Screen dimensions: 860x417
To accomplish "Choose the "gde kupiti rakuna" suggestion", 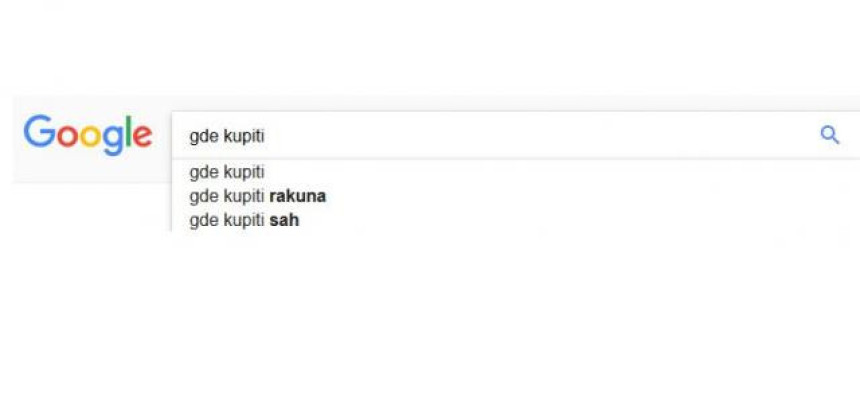I will point(516,196).
